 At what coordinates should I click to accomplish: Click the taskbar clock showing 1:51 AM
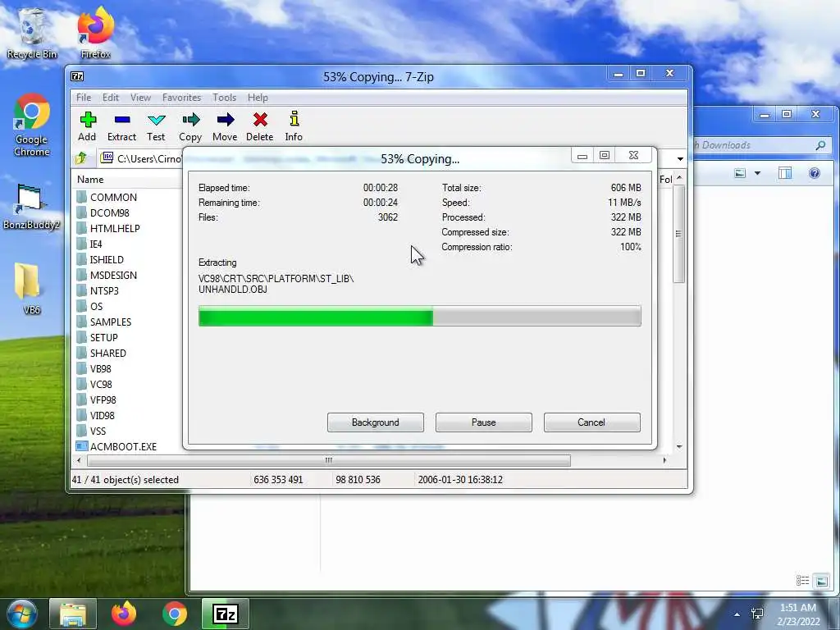(x=798, y=614)
